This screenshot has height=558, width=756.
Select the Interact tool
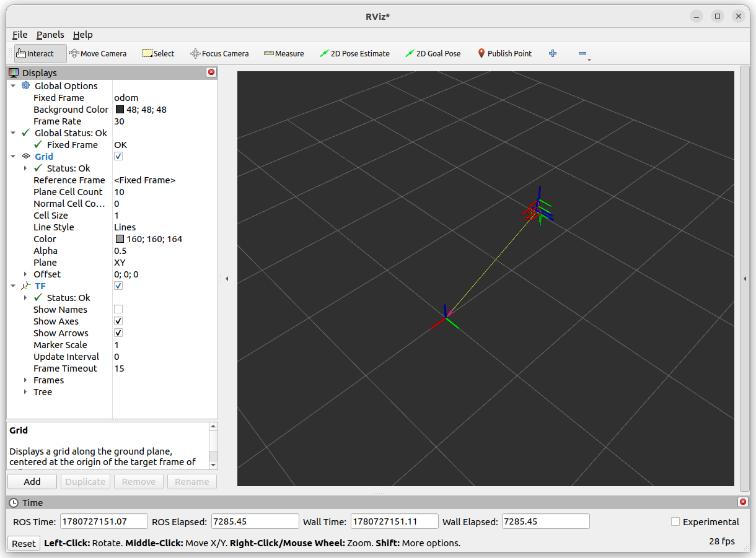40,53
